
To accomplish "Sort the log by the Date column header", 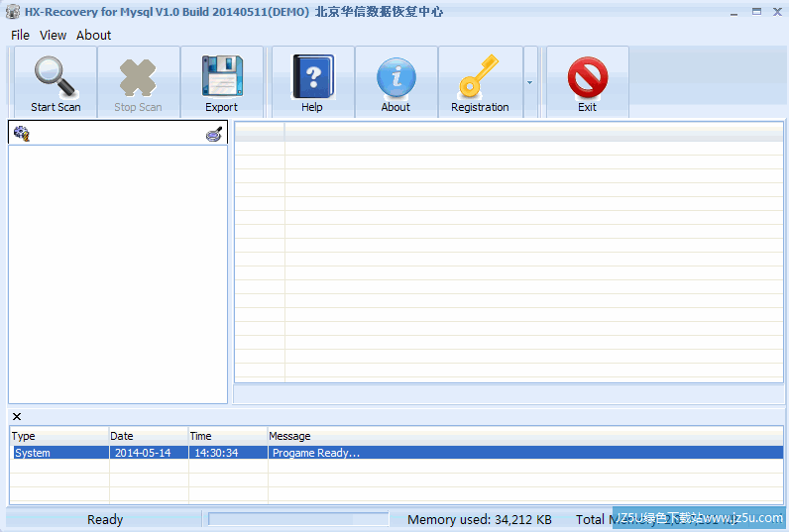I will tap(149, 436).
